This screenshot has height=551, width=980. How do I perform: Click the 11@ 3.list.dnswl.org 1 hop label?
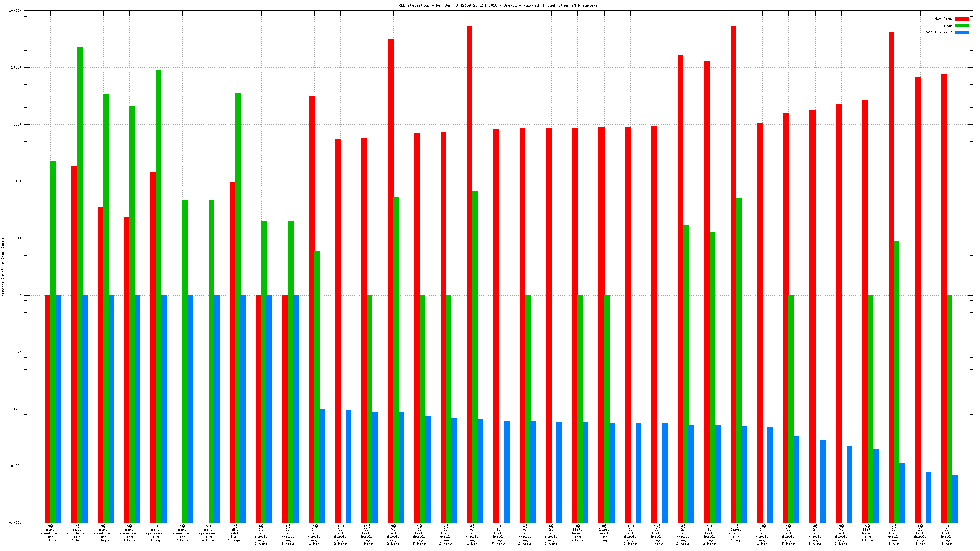click(762, 535)
